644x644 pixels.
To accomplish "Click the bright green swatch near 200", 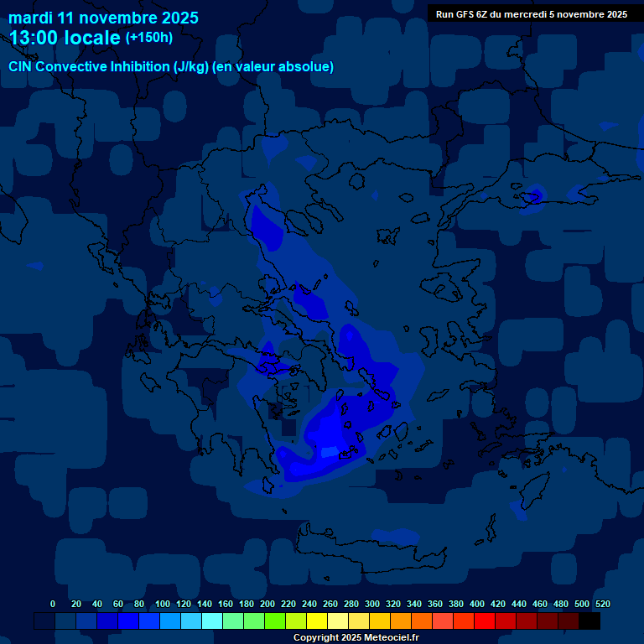I will click(275, 621).
